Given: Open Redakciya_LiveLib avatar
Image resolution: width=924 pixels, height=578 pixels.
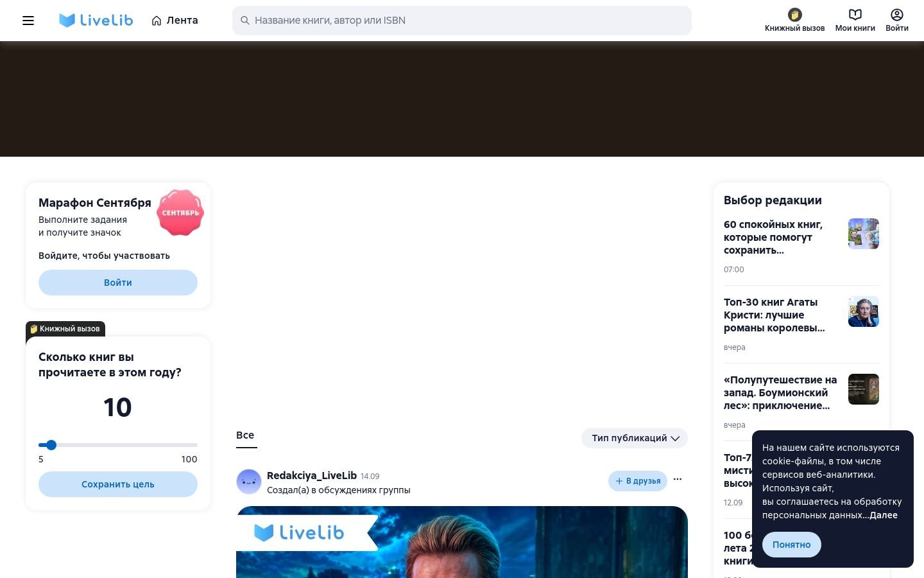Looking at the screenshot, I should pyautogui.click(x=249, y=482).
